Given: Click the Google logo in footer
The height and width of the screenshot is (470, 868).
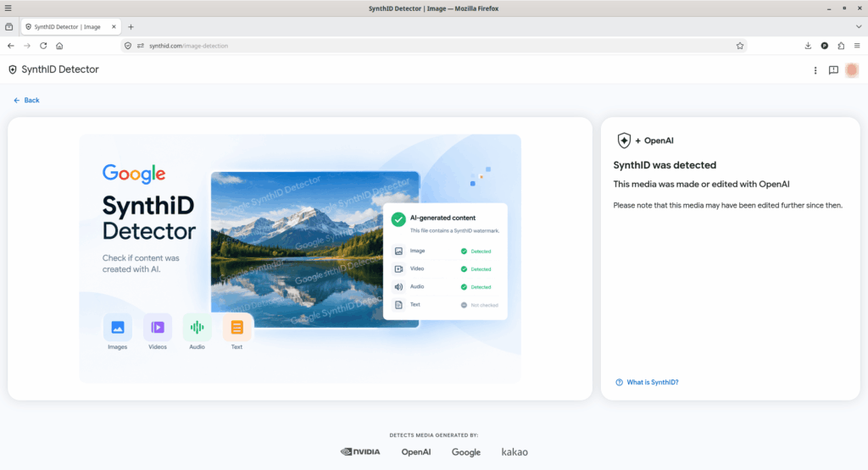Looking at the screenshot, I should click(466, 452).
